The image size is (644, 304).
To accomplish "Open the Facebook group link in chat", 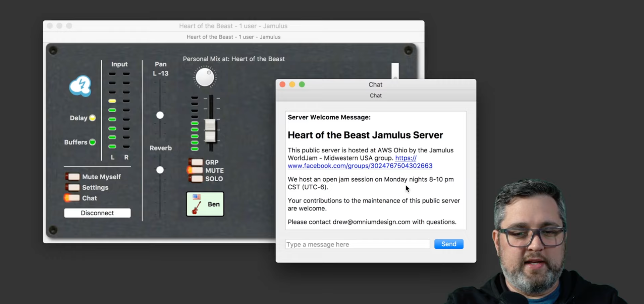I will [360, 166].
